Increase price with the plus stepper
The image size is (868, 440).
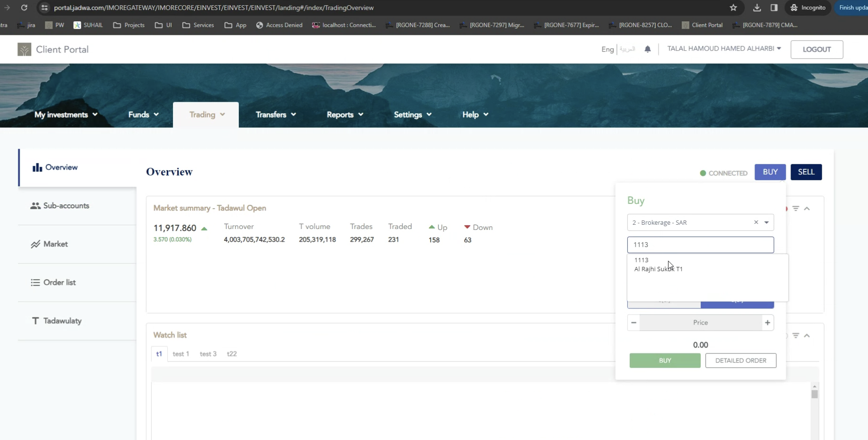coord(767,323)
